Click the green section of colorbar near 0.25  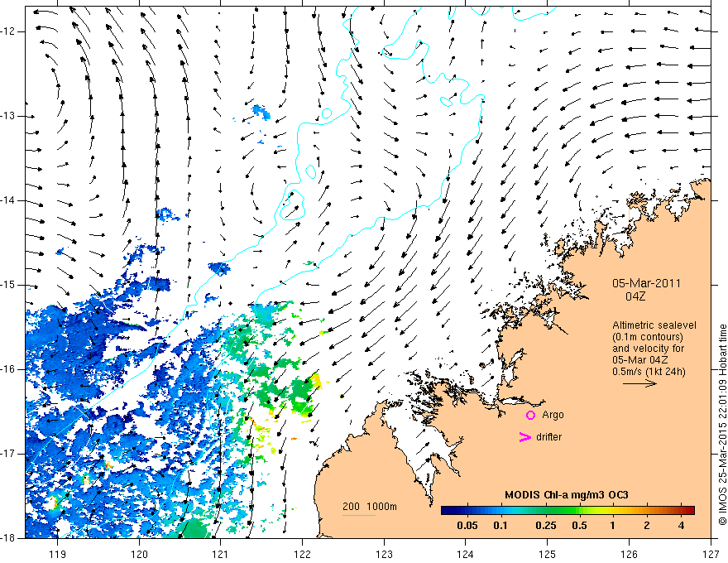[x=546, y=511]
